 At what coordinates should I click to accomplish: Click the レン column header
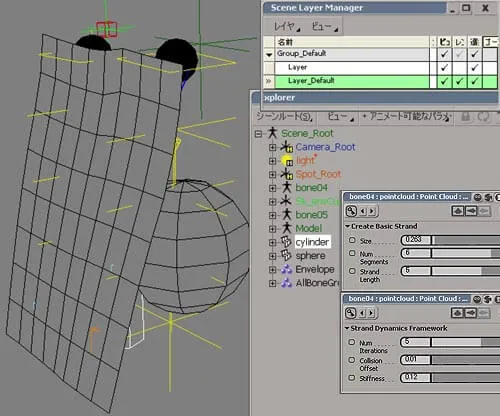460,42
